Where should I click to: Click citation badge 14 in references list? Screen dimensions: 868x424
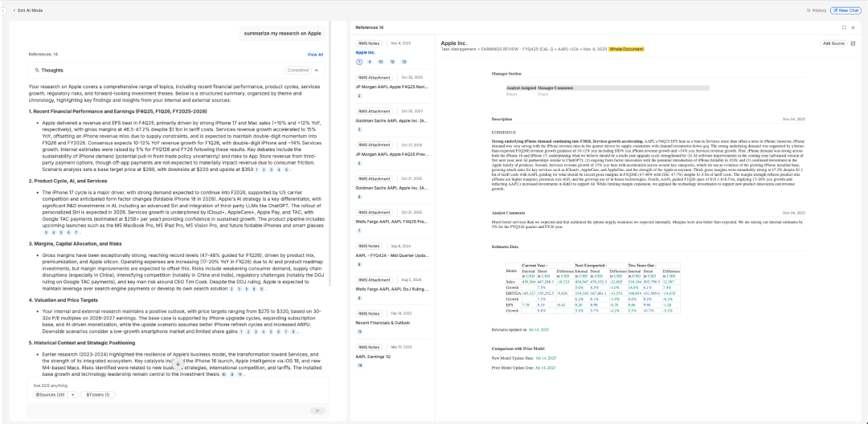(x=360, y=366)
